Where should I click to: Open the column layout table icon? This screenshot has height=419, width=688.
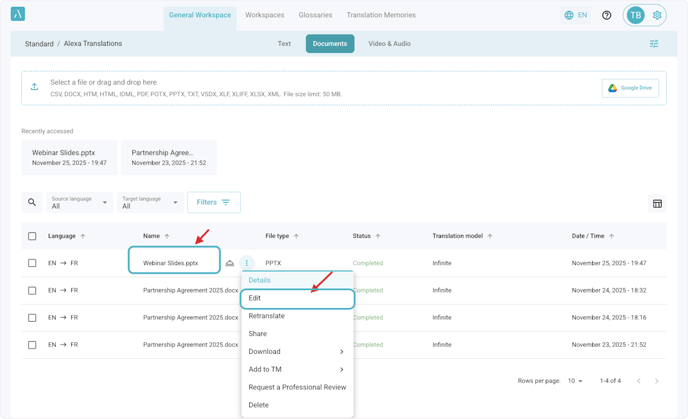(657, 204)
